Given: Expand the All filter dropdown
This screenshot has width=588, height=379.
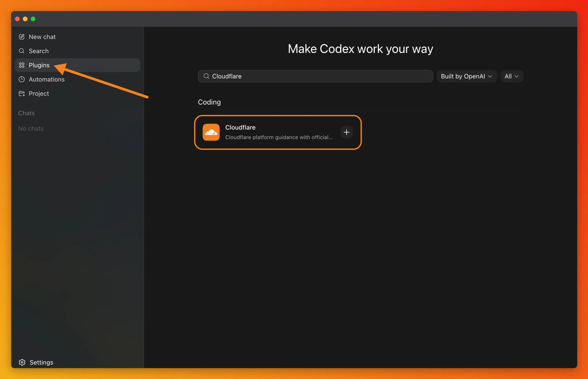Looking at the screenshot, I should tap(512, 76).
